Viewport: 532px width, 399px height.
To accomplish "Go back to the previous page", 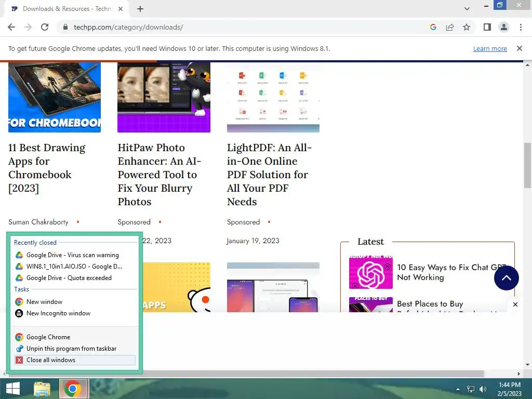I will [x=11, y=27].
